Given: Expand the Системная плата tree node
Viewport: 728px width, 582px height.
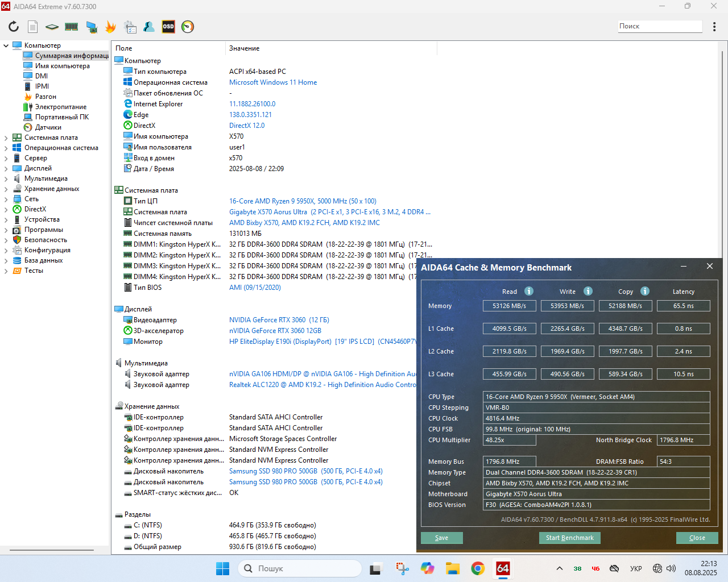Looking at the screenshot, I should [x=6, y=138].
